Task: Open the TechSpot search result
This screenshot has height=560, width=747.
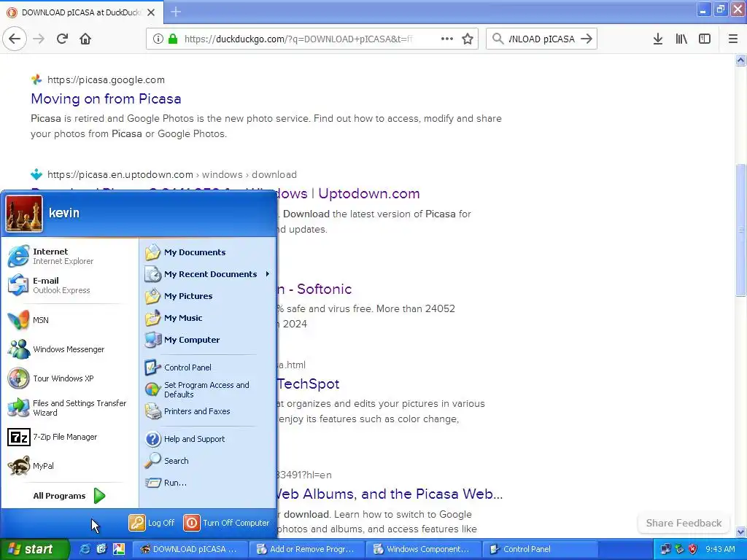Action: [x=309, y=384]
